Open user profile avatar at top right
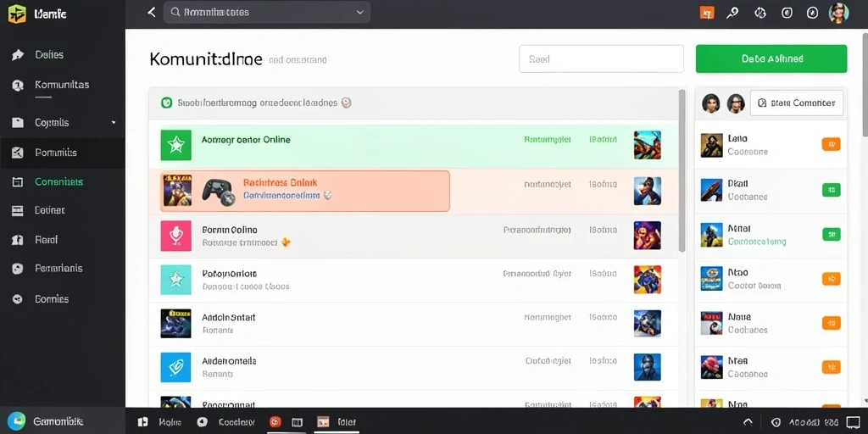868x434 pixels. pos(838,13)
